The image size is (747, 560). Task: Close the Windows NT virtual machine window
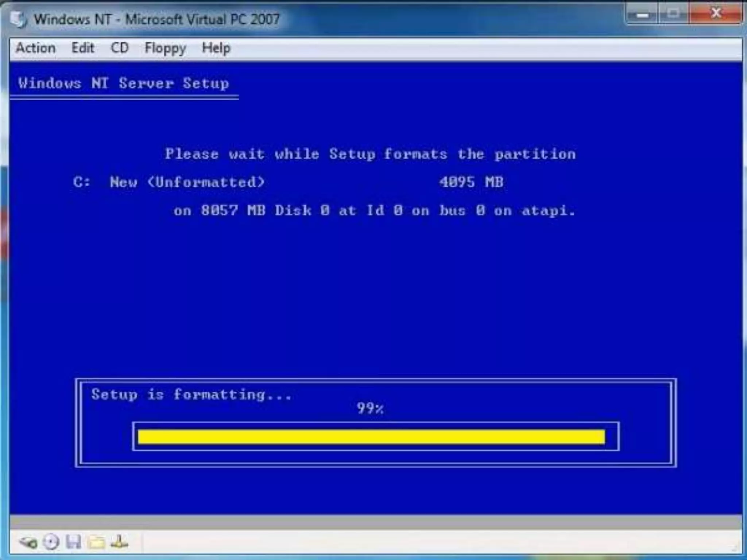coord(715,14)
